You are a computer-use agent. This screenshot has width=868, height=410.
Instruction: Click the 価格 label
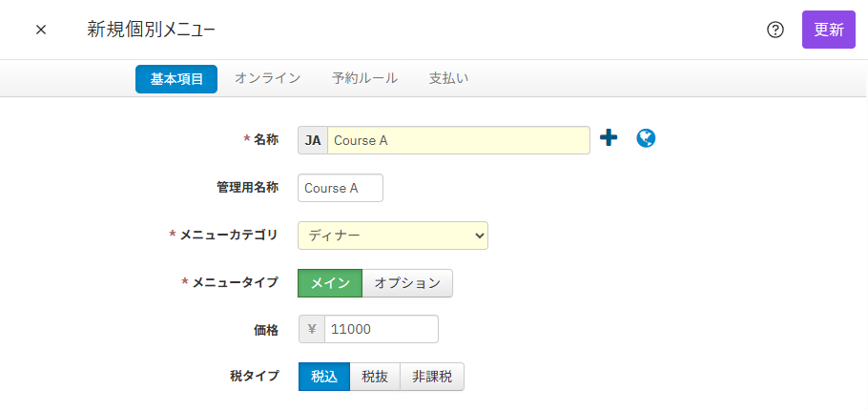point(266,330)
